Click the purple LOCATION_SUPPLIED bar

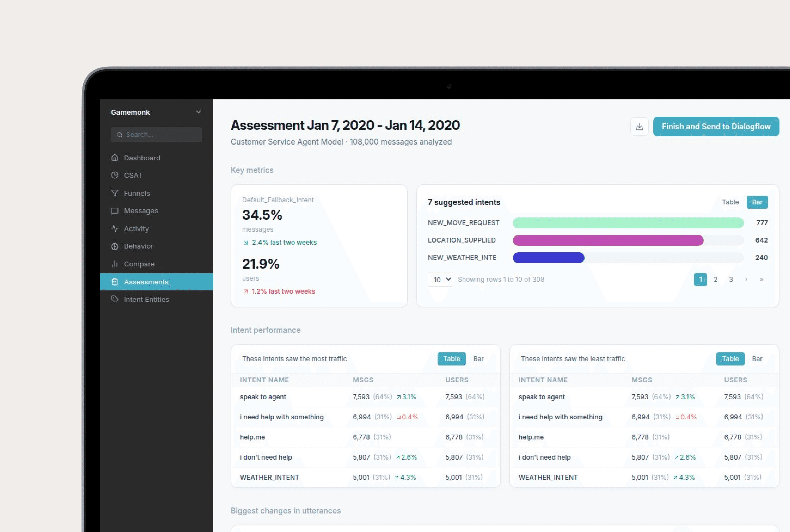point(608,240)
